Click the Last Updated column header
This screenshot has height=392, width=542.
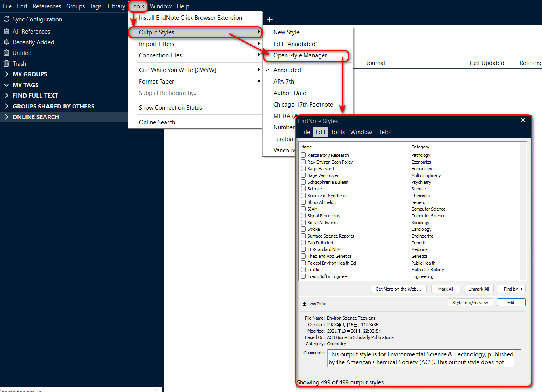point(488,63)
